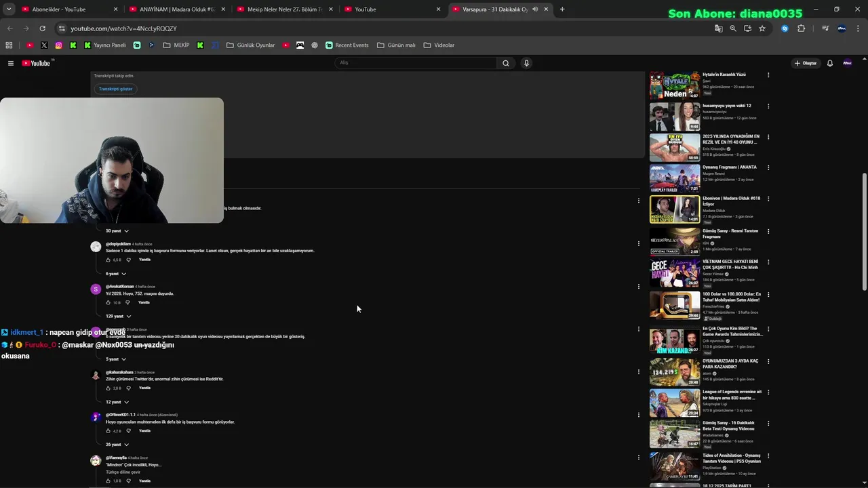Open @AvukatKorsan profile avatar

coord(96,289)
